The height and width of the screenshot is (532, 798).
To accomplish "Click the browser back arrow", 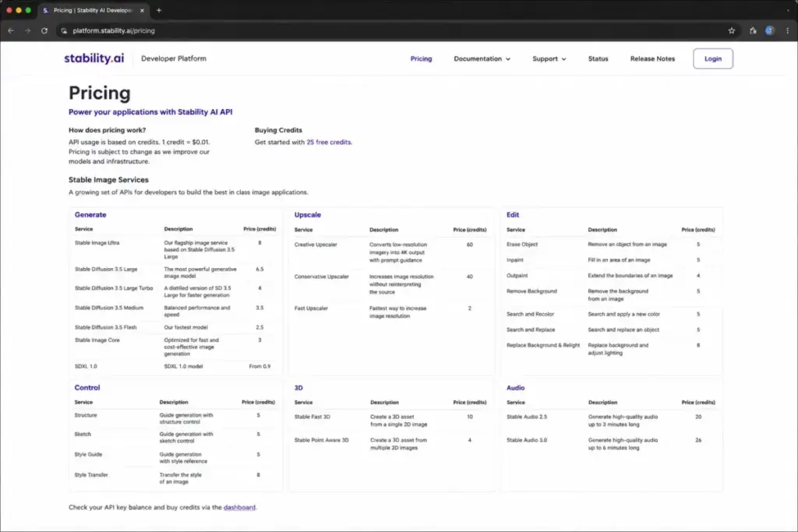I will point(11,30).
